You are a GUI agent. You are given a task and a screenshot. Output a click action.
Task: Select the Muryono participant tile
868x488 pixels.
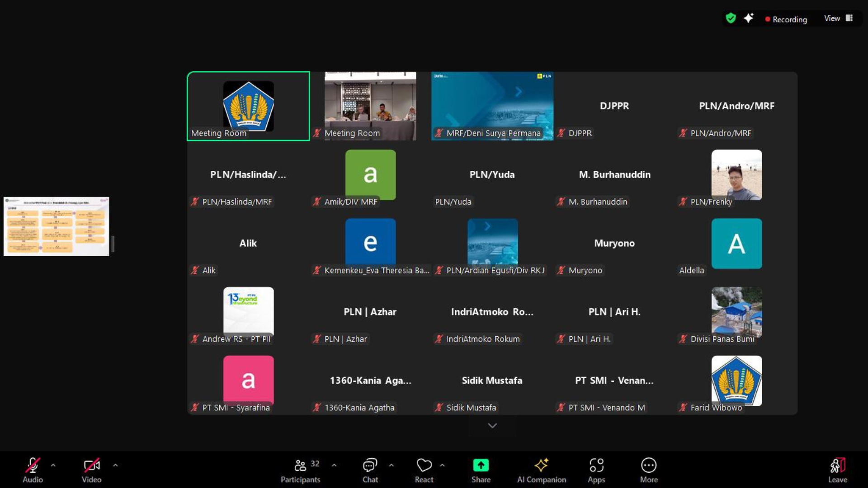[x=614, y=244]
